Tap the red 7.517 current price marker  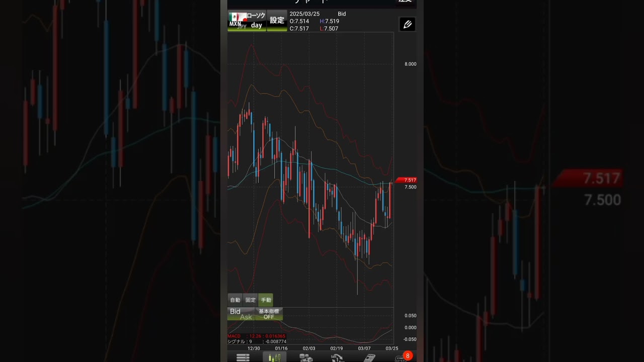(x=407, y=180)
